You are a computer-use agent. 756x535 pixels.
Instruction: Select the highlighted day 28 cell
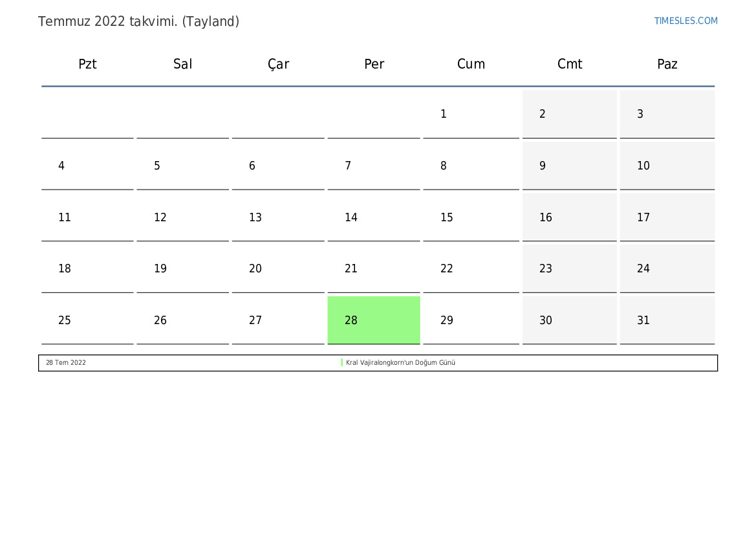tap(374, 320)
